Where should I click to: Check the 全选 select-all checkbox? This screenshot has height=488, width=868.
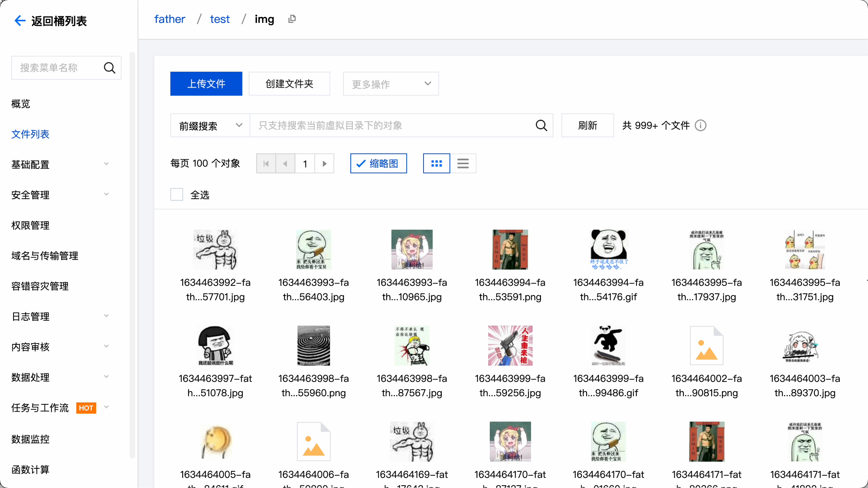tap(177, 194)
